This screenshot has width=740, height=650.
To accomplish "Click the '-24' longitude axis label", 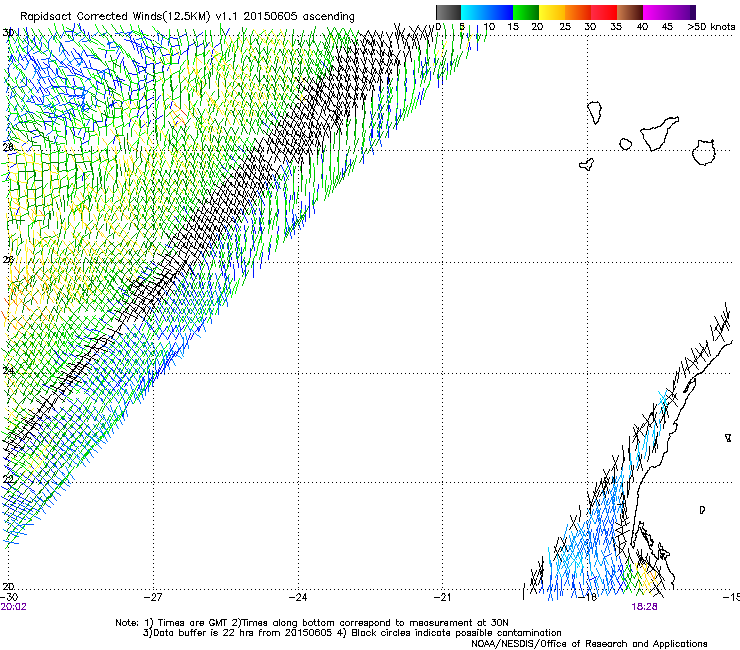I will pyautogui.click(x=298, y=597).
